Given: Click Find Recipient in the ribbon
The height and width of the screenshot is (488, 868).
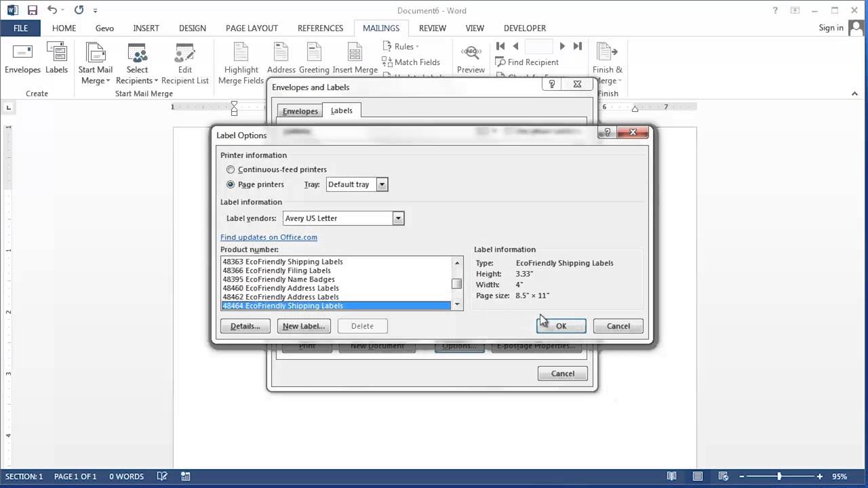Looking at the screenshot, I should pyautogui.click(x=527, y=62).
